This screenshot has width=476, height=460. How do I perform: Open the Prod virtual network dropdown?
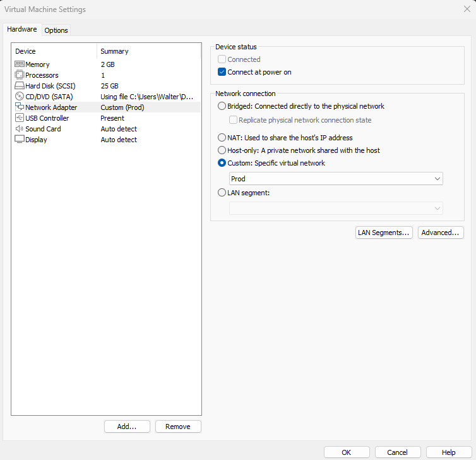point(336,179)
